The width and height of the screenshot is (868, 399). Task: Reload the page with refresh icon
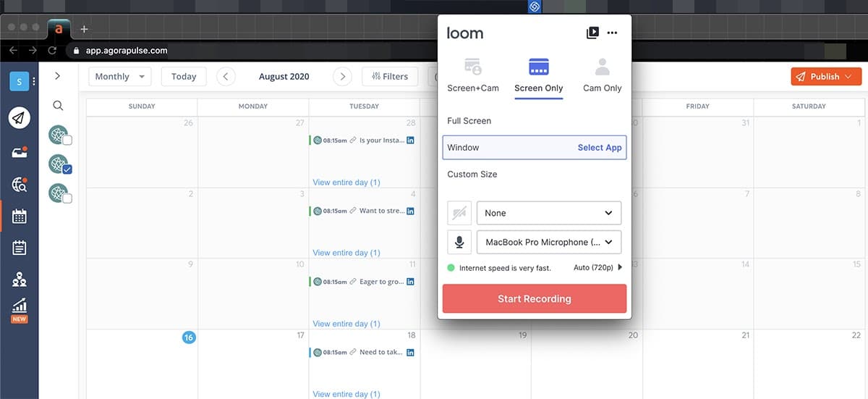(x=52, y=51)
